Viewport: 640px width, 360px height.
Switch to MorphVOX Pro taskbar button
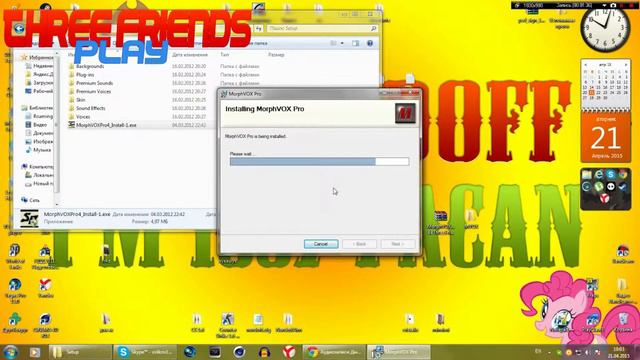coord(399,351)
